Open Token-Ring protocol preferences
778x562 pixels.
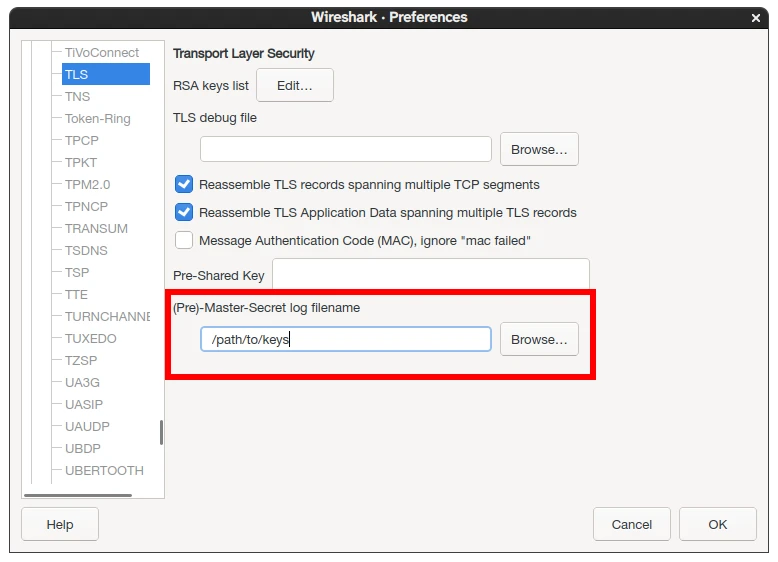point(98,118)
